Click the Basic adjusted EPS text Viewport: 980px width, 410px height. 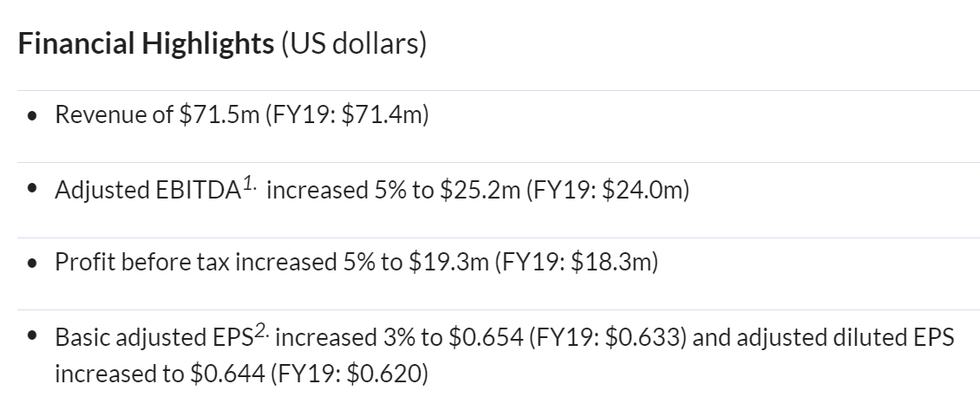pos(154,337)
